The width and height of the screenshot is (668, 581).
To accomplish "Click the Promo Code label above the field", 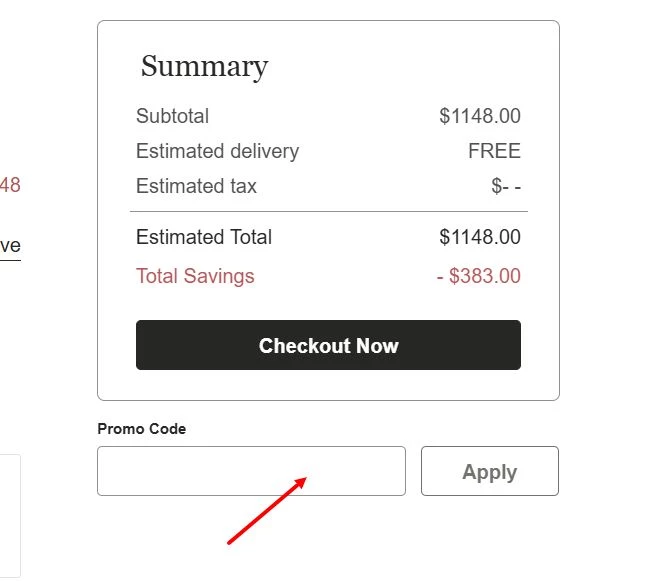I will [141, 429].
